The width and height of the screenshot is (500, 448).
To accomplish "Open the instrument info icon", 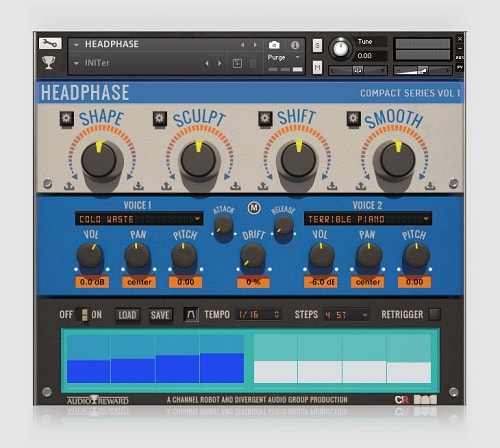I will tap(295, 45).
